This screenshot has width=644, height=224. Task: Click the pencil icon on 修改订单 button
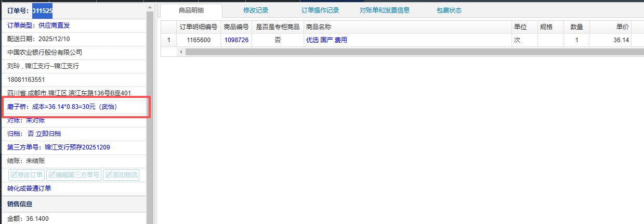[14, 175]
